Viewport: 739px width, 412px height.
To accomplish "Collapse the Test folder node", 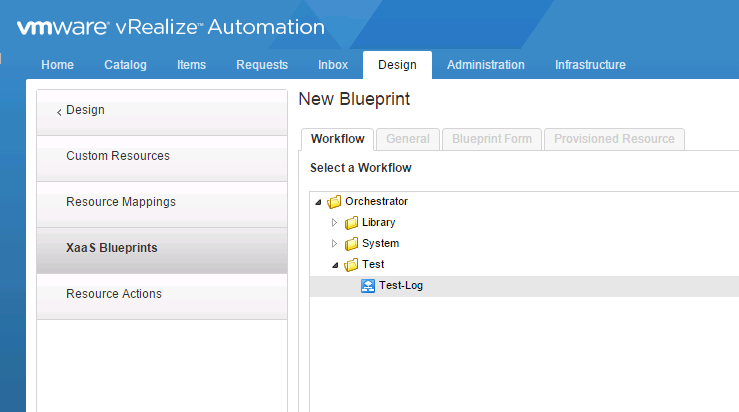I will [335, 265].
